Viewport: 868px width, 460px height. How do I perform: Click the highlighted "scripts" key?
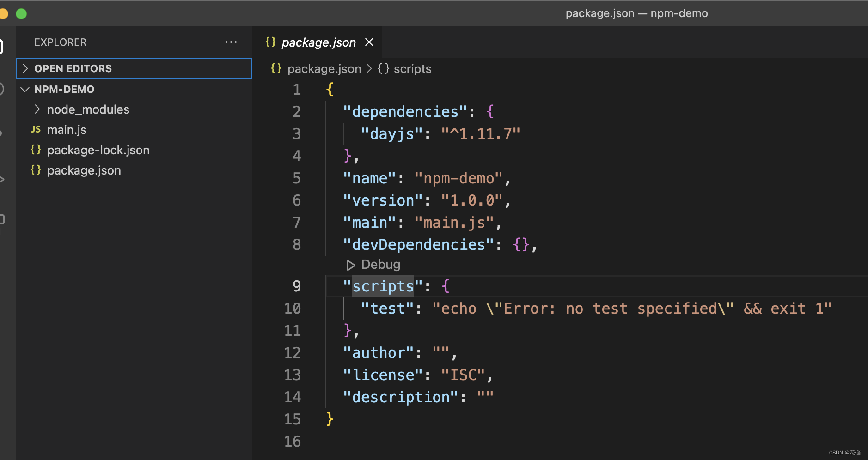383,286
